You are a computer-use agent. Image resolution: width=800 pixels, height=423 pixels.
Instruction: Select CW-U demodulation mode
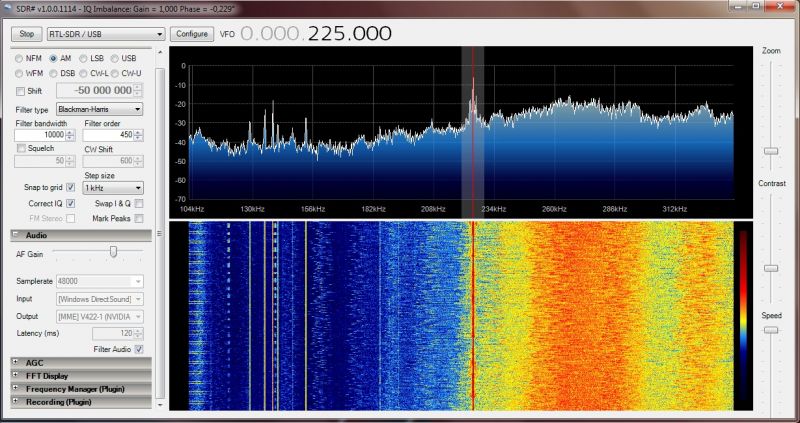point(115,73)
